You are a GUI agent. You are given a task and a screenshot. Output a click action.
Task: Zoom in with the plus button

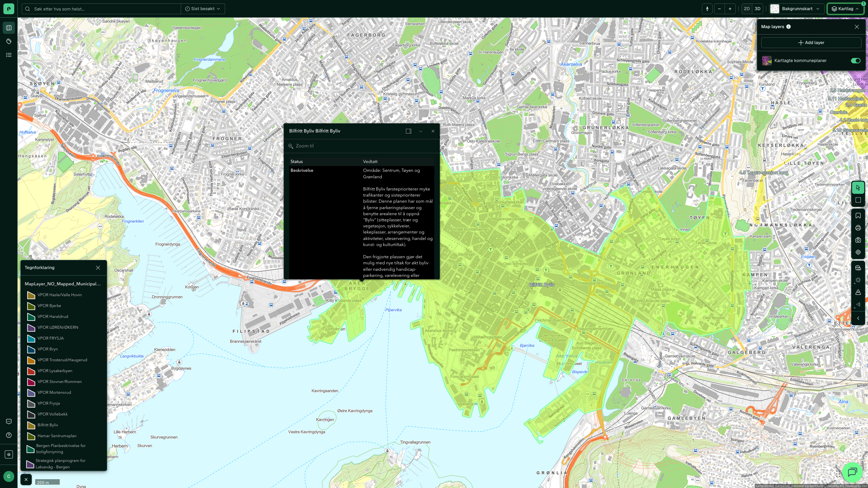pyautogui.click(x=730, y=9)
